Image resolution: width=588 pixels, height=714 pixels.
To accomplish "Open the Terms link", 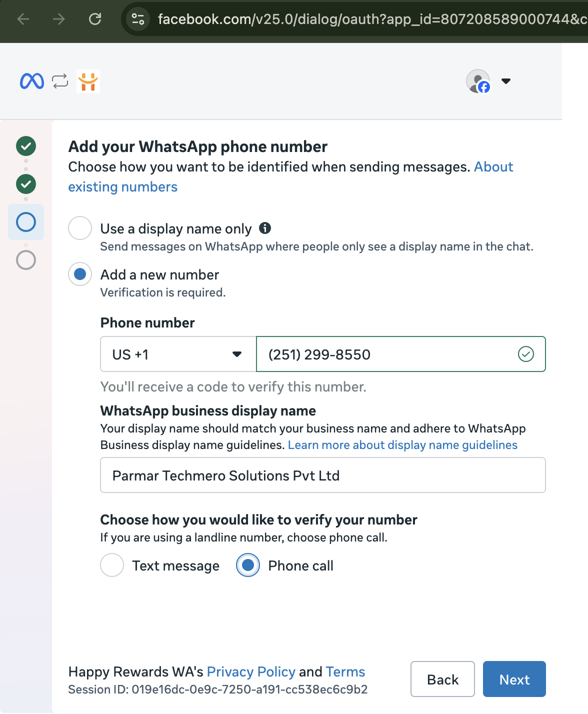I will point(345,671).
